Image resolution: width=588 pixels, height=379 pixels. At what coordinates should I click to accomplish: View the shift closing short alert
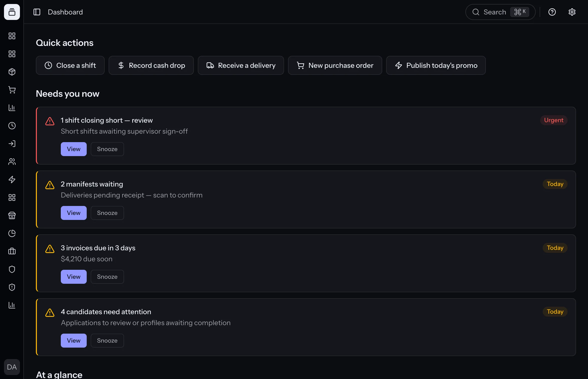tap(74, 149)
